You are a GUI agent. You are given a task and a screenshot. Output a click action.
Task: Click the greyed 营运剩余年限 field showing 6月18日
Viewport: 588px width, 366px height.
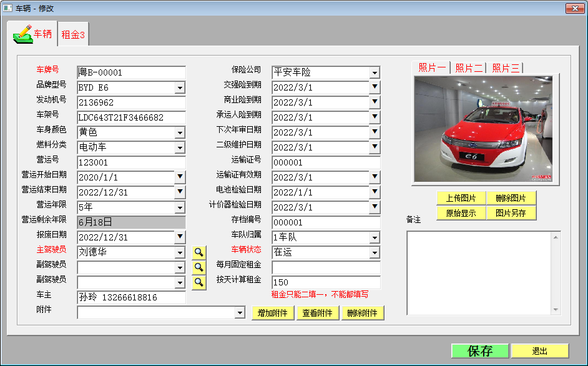(x=131, y=222)
